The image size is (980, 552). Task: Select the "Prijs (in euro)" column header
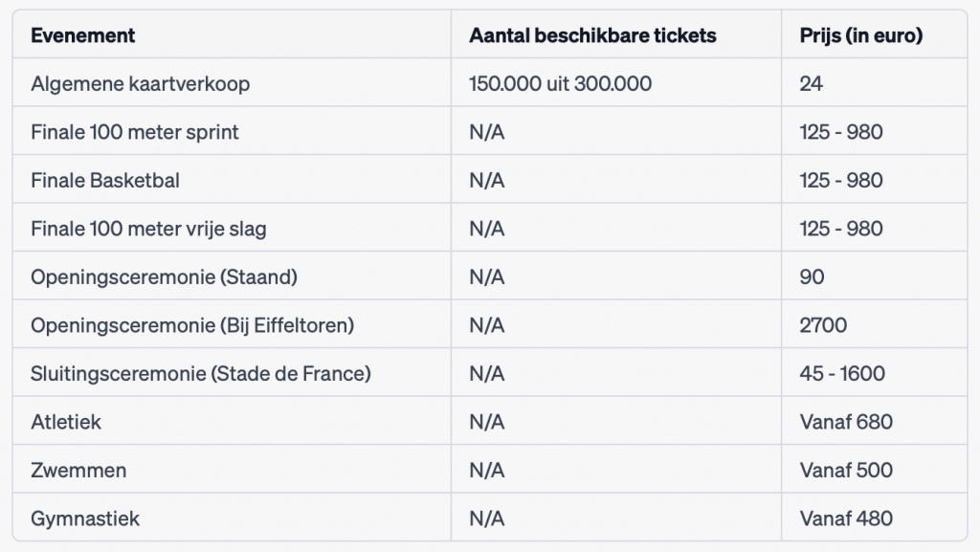861,35
